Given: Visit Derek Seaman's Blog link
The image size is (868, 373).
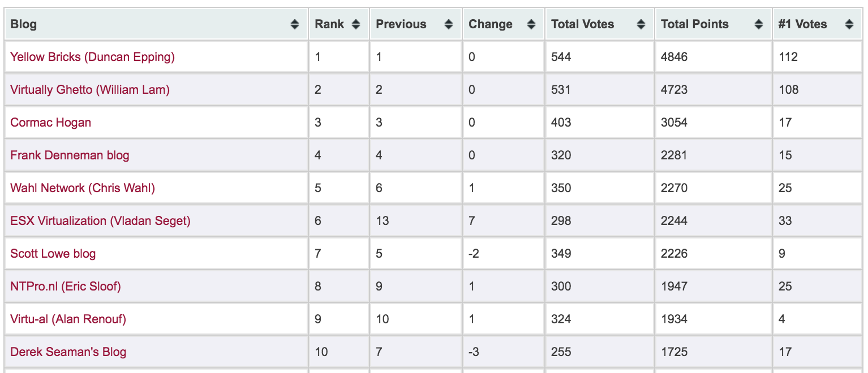Looking at the screenshot, I should [x=68, y=352].
